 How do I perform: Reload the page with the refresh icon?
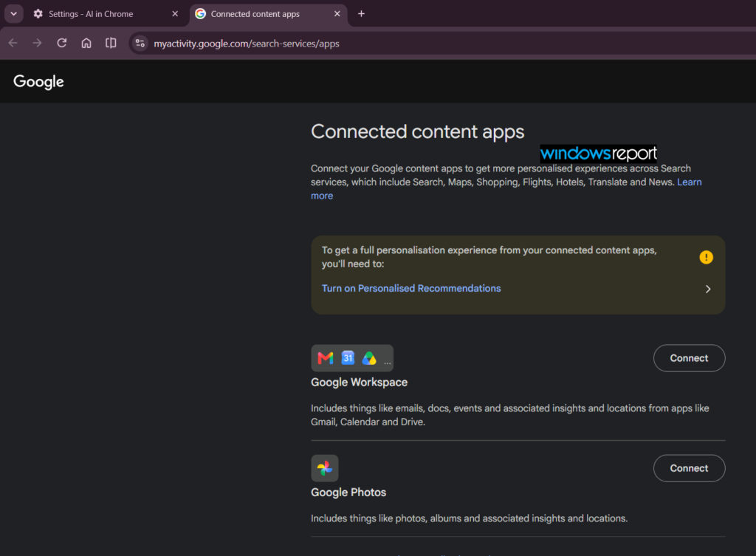point(62,44)
